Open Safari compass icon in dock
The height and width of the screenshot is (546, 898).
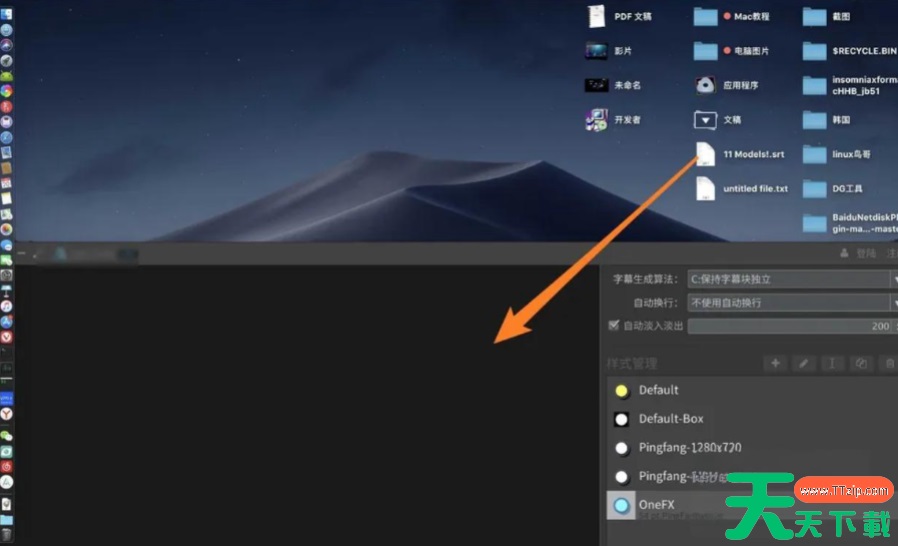click(x=6, y=137)
